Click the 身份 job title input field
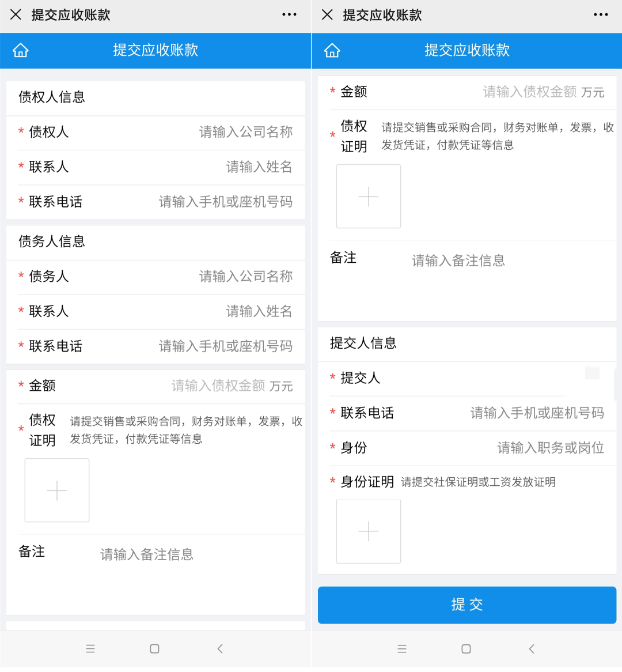 point(550,448)
